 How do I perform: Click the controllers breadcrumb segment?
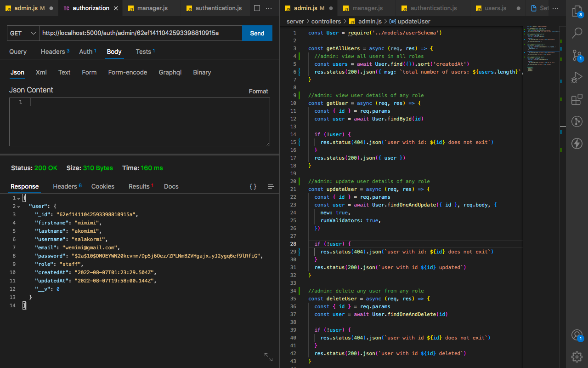[326, 21]
